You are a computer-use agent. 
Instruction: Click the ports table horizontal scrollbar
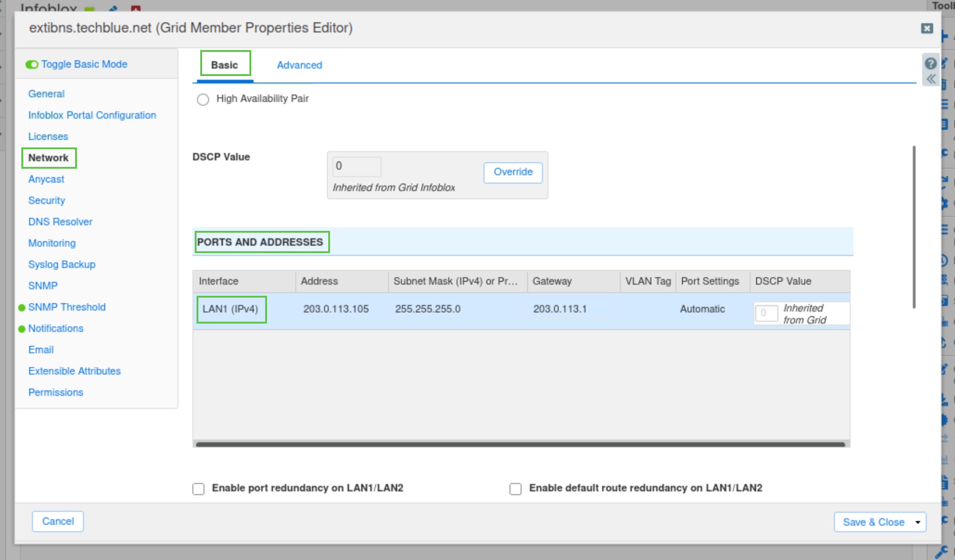520,444
